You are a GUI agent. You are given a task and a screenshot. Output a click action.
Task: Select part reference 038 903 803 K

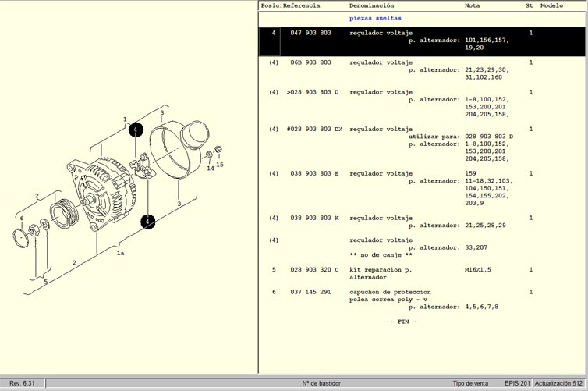tap(314, 218)
